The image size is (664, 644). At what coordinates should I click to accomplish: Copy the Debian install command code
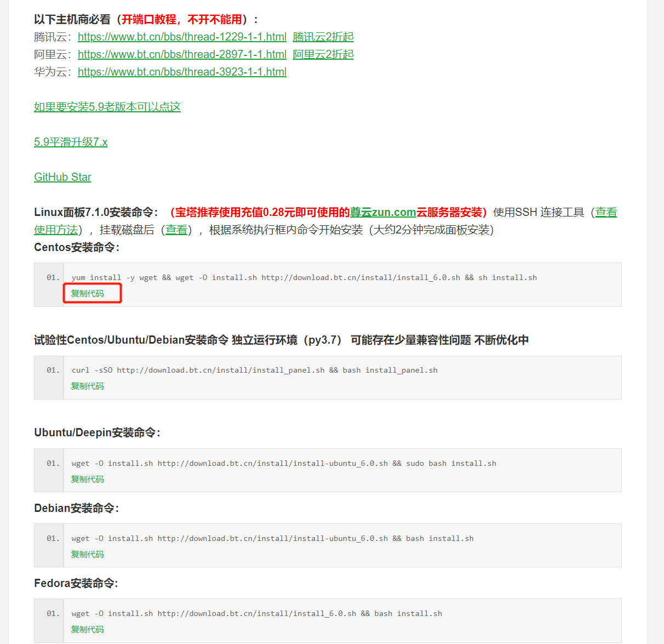tap(87, 555)
